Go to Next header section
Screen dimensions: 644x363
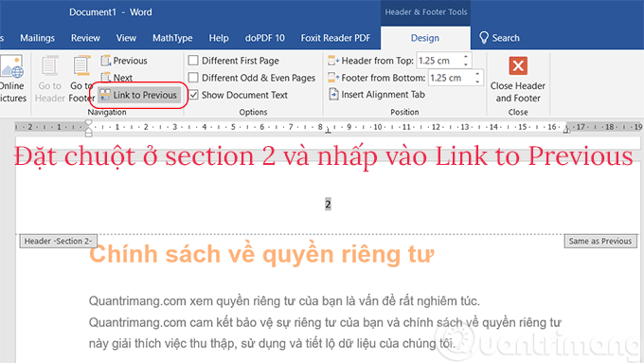click(116, 78)
